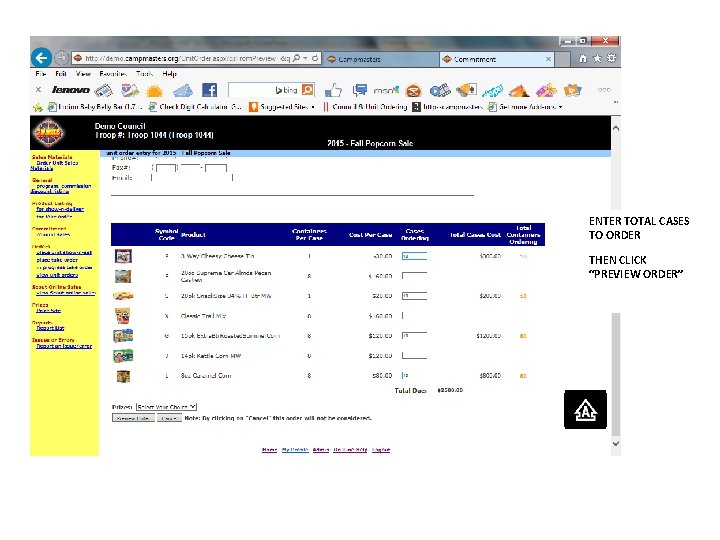Click the browser forward arrow
The width and height of the screenshot is (720, 540).
click(x=61, y=58)
